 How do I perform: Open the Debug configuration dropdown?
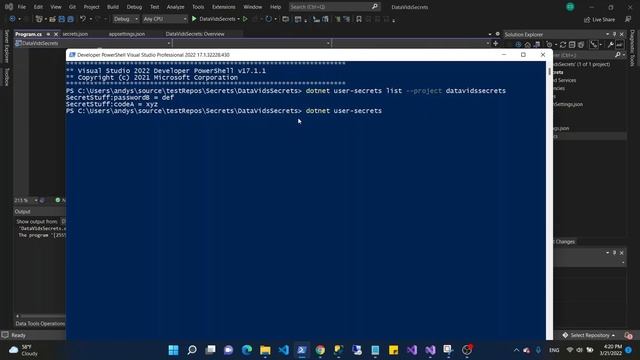[x=126, y=19]
